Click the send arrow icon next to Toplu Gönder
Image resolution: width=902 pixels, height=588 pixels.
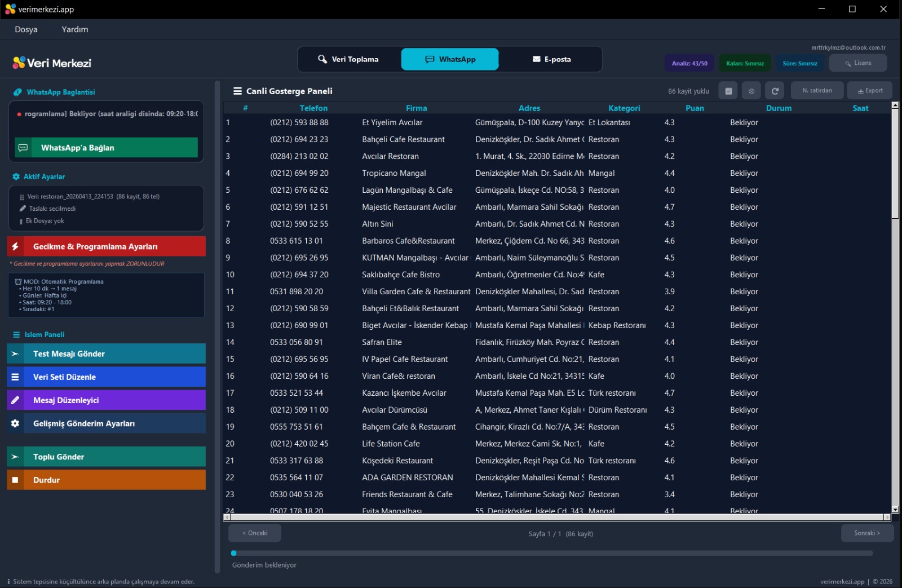pyautogui.click(x=15, y=457)
